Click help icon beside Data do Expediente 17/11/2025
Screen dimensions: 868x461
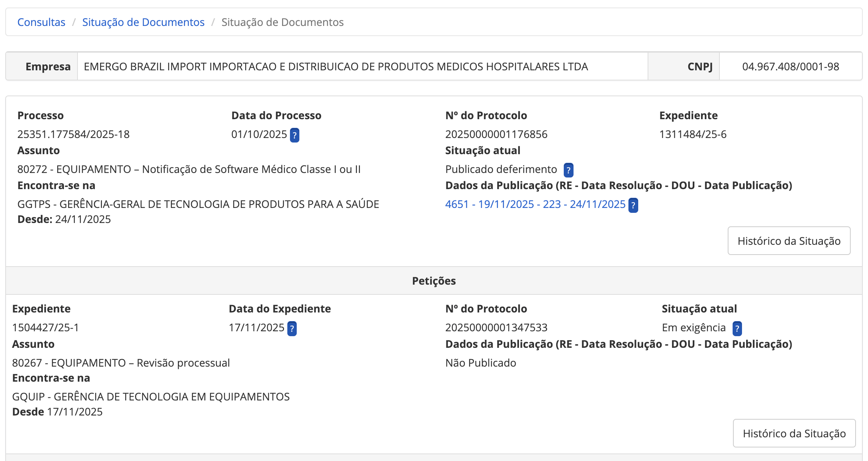[x=292, y=328]
